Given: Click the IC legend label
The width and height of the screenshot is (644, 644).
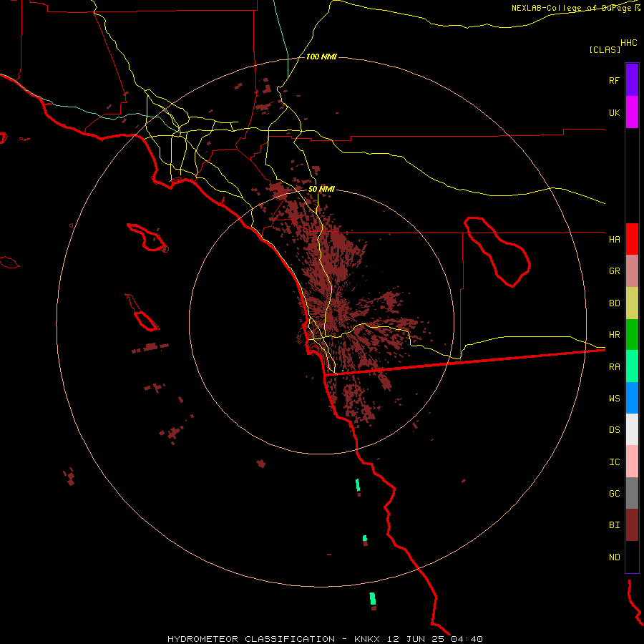Looking at the screenshot, I should click(x=614, y=462).
